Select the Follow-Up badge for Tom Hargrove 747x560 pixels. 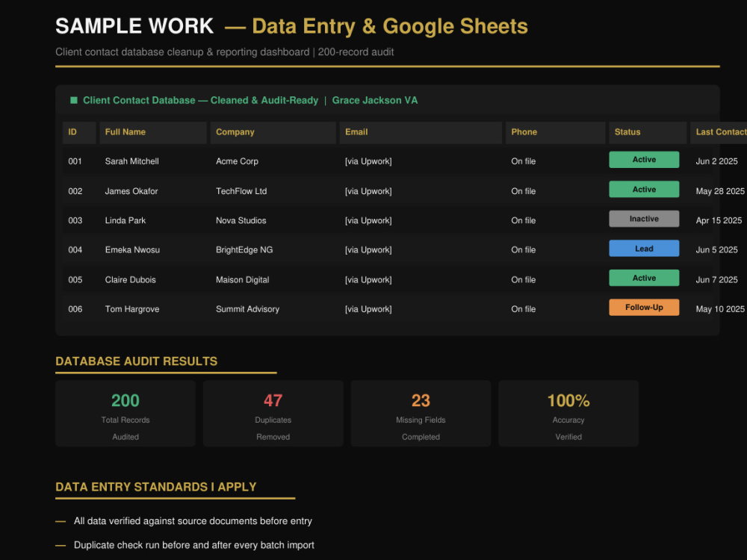tap(644, 308)
